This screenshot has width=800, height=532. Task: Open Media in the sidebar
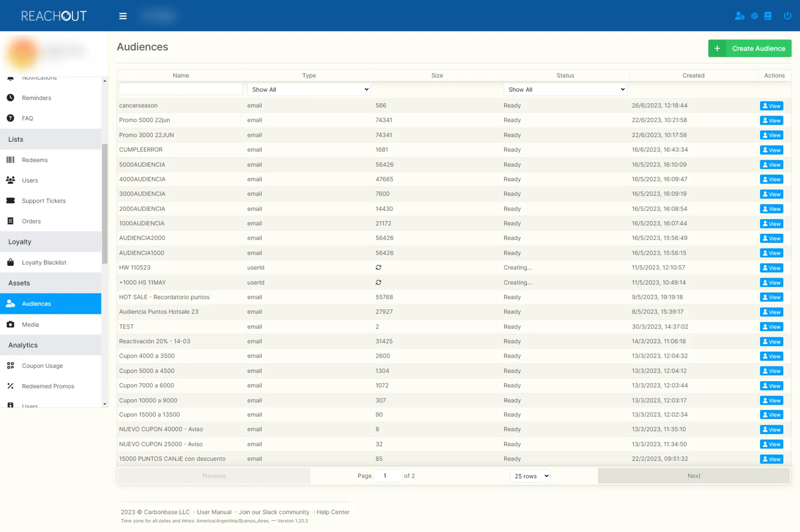pyautogui.click(x=51, y=324)
